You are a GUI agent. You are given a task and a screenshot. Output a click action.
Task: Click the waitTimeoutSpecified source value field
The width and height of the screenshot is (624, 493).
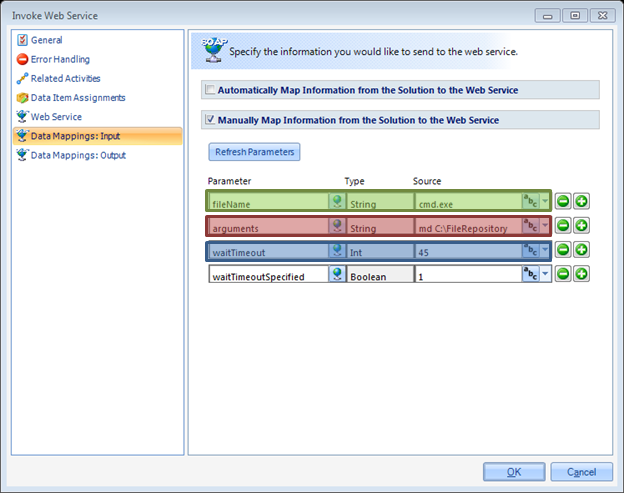click(468, 274)
